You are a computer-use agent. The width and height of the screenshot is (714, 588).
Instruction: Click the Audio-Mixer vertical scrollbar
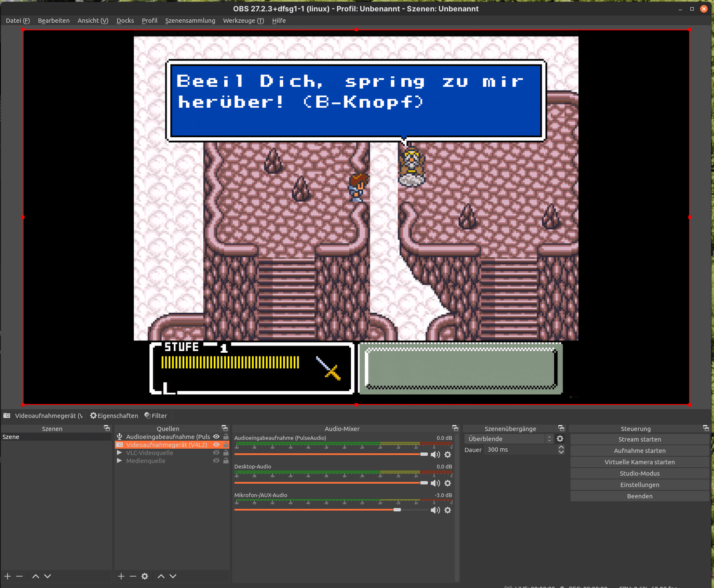457,507
